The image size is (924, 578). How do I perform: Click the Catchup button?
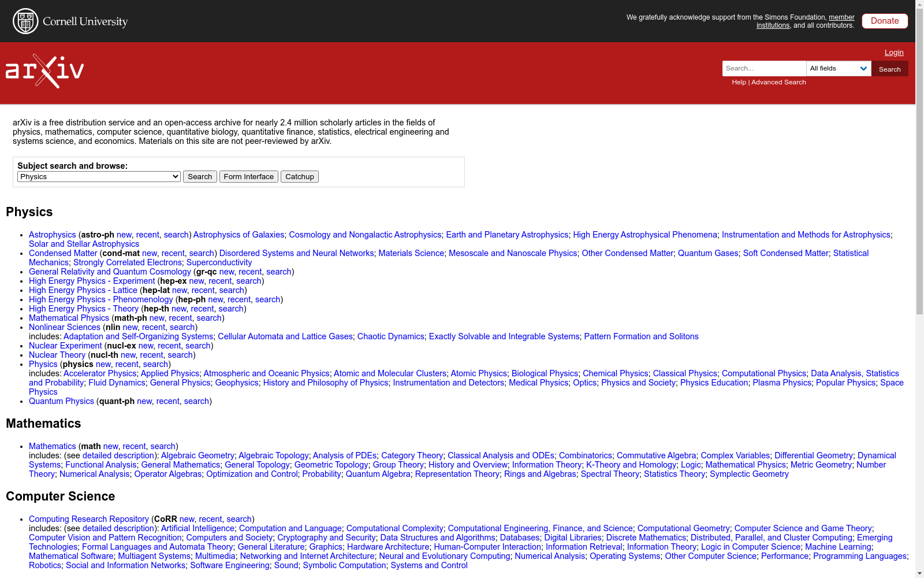[x=300, y=177]
